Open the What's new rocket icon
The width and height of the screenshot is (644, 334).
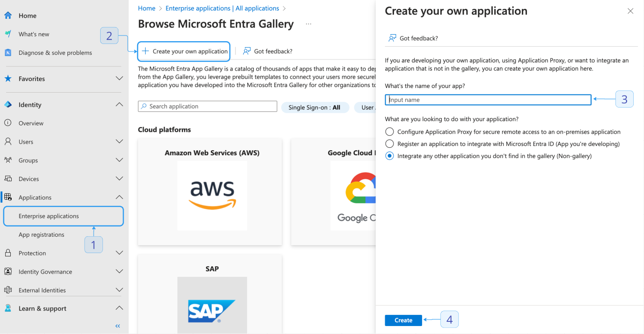(8, 34)
